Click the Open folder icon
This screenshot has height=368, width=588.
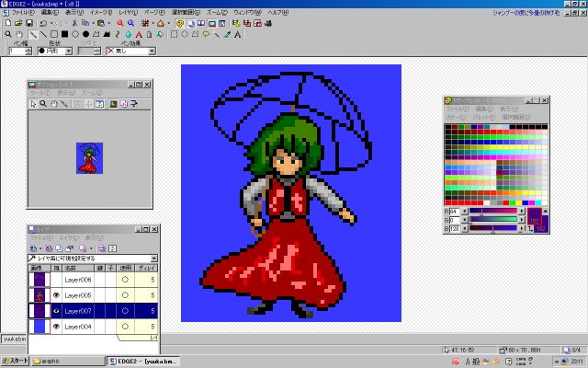point(18,23)
